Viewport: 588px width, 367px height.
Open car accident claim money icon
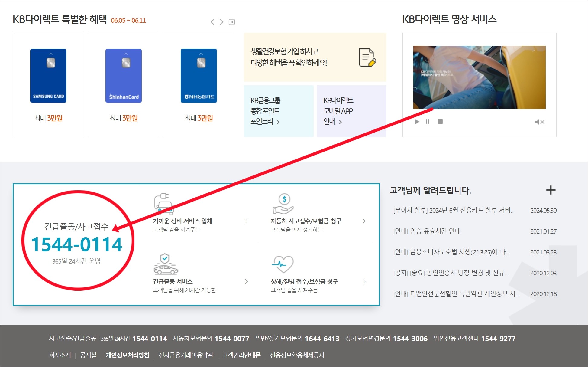[283, 204]
